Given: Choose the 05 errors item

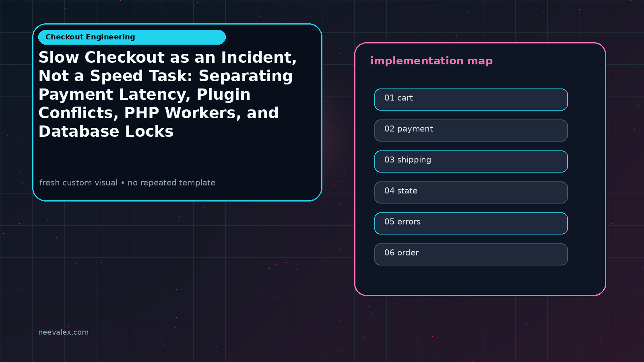Looking at the screenshot, I should tap(471, 223).
